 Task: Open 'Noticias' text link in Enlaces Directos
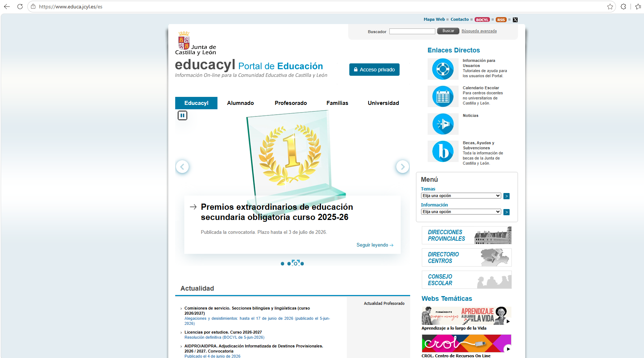click(x=471, y=115)
